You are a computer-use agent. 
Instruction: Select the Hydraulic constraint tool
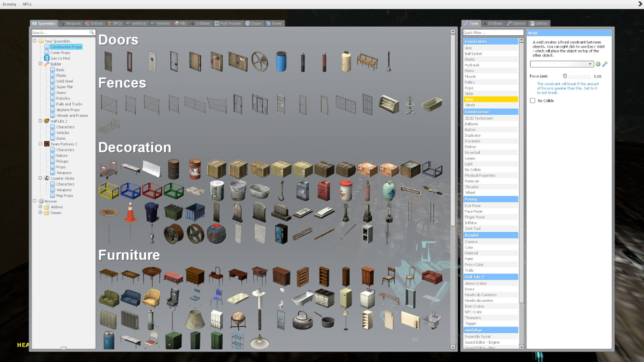(x=491, y=65)
